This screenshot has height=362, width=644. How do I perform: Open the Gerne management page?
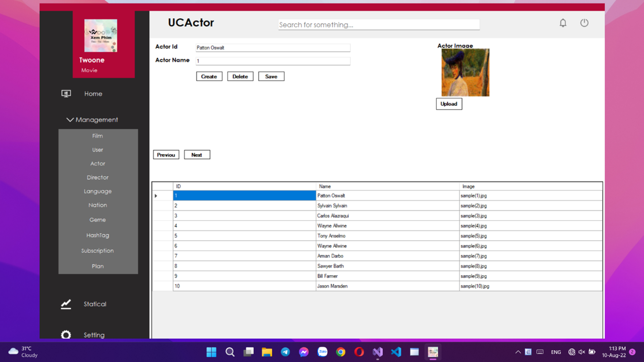click(x=98, y=220)
